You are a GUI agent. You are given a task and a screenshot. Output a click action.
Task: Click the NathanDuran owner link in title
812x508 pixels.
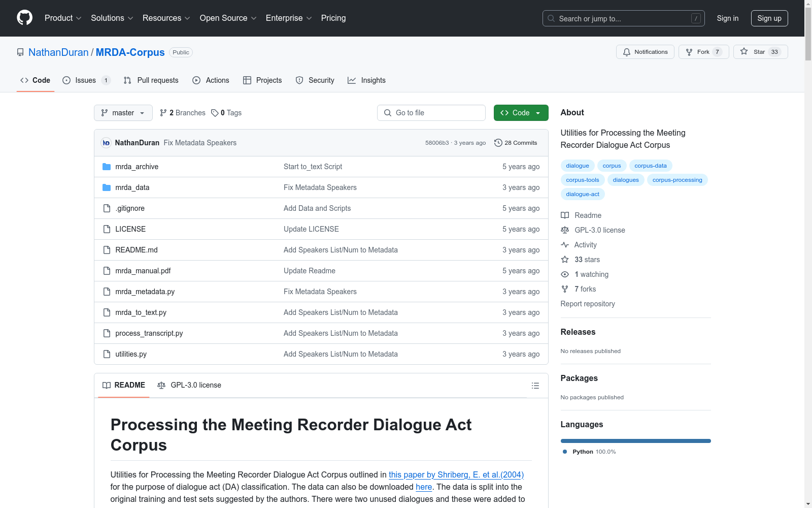point(58,52)
